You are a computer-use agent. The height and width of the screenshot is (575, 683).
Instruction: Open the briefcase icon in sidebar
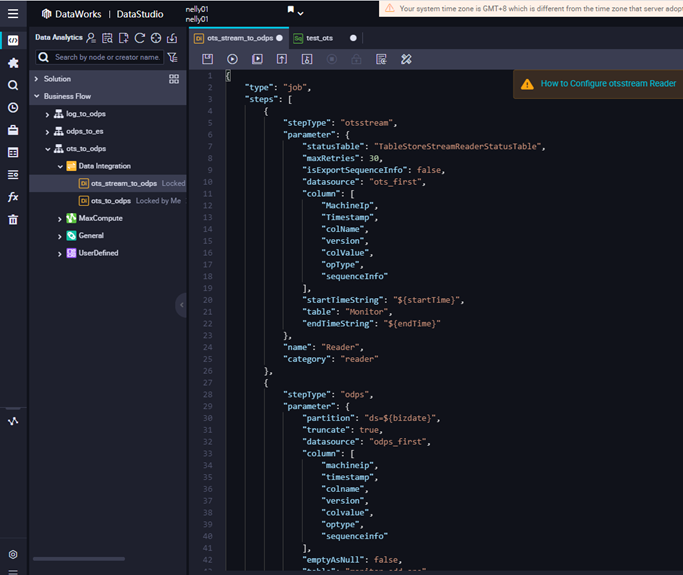pos(13,130)
